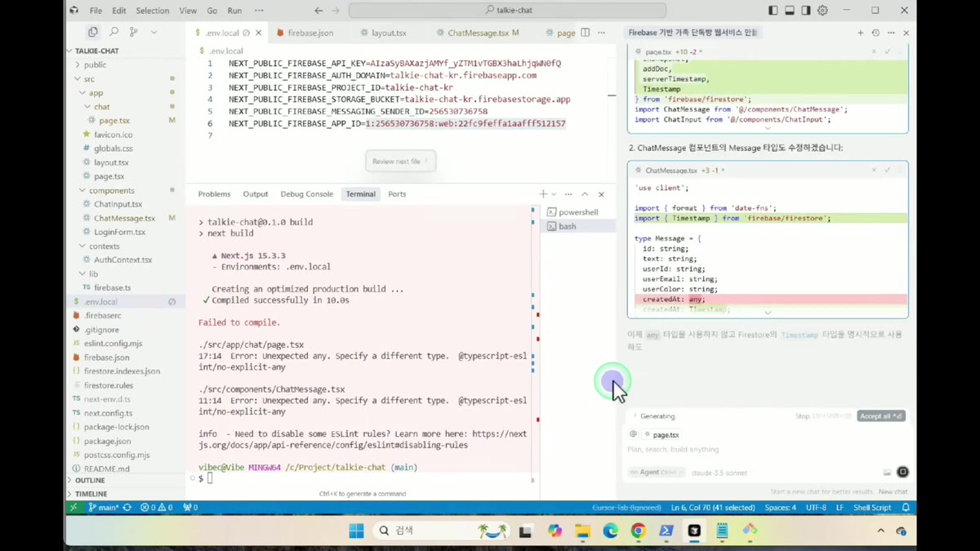Add context with the @ button
This screenshot has height=551, width=980.
point(633,434)
